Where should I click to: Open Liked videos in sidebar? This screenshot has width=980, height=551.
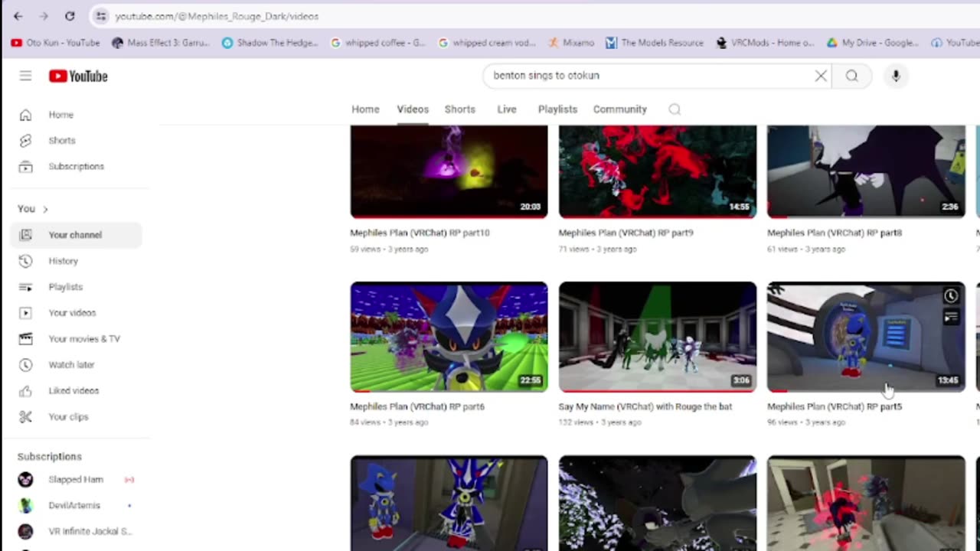[76, 391]
